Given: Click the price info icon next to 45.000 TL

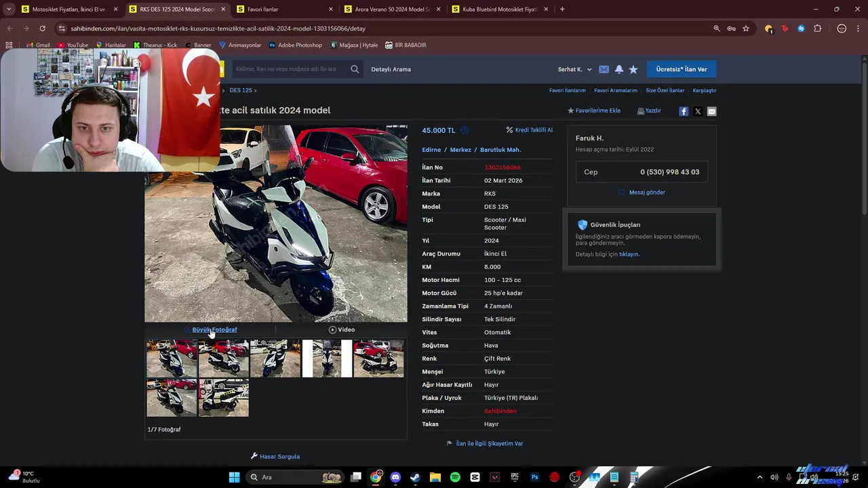Looking at the screenshot, I should tap(465, 130).
